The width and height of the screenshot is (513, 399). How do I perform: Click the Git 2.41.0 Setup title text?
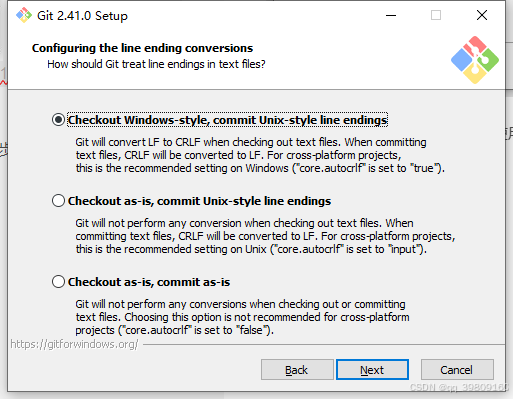pyautogui.click(x=82, y=16)
